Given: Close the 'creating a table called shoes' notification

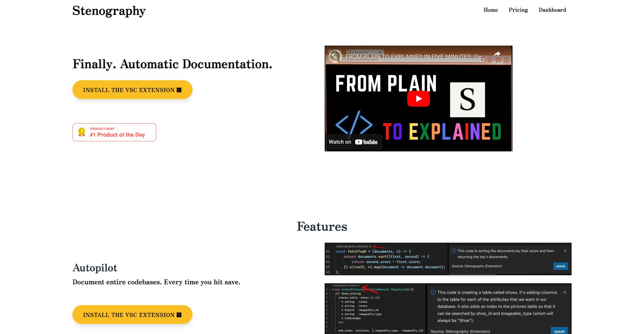Looking at the screenshot, I should point(565,292).
